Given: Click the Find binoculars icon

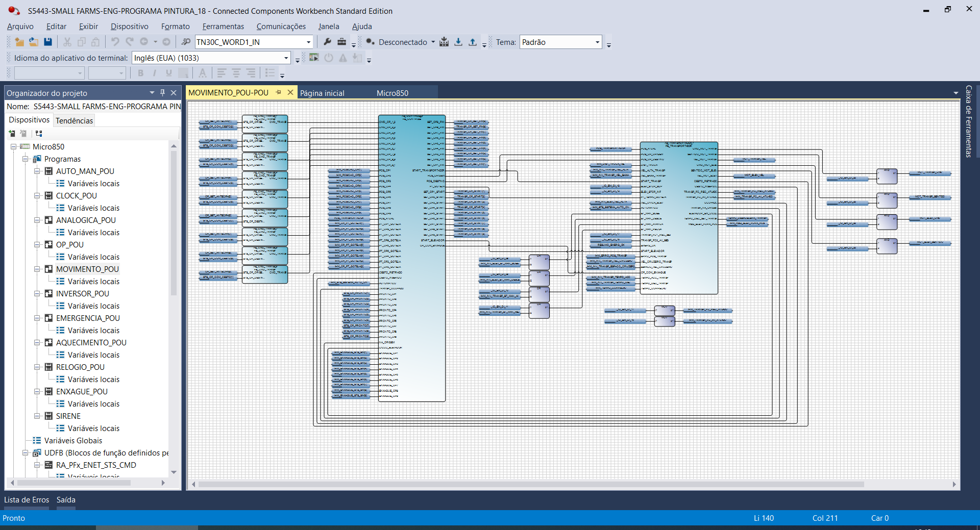Looking at the screenshot, I should 186,42.
